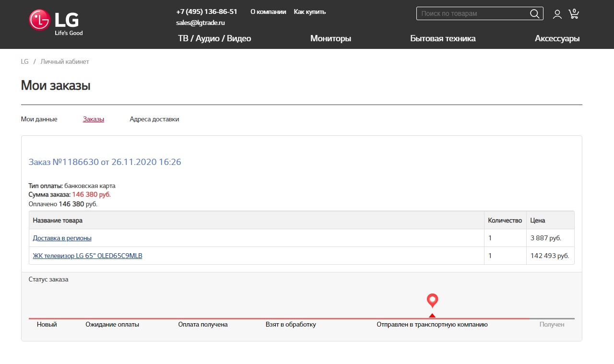Click the sales@lgtrade.ru email link
Screen dimensions: 614x364
[200, 23]
